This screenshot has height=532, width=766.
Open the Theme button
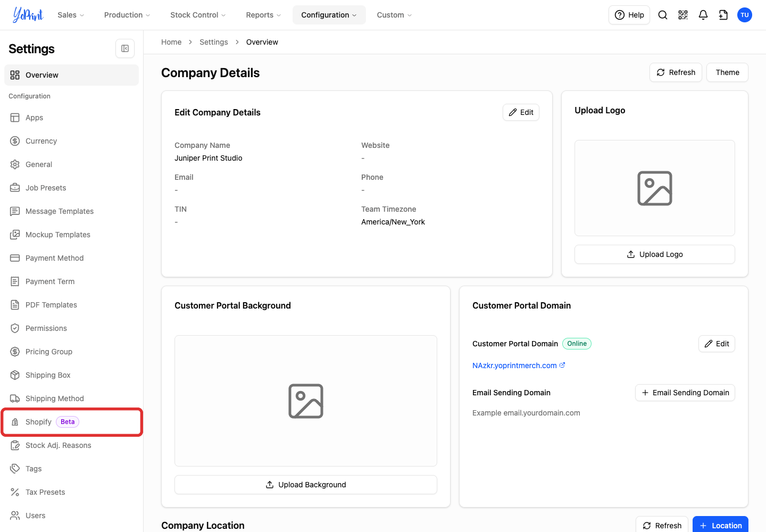[727, 72]
